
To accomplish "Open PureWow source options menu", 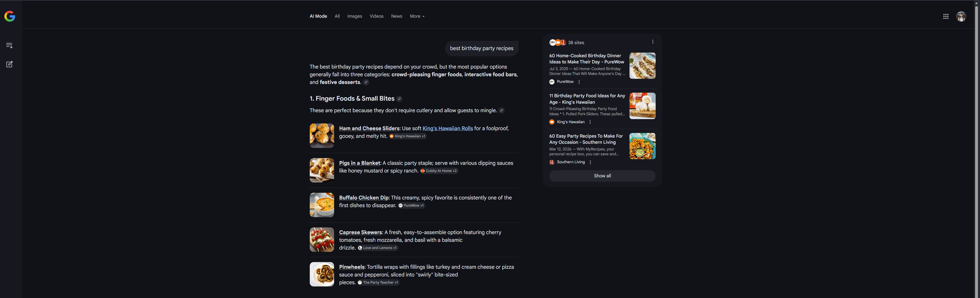I will pos(579,82).
